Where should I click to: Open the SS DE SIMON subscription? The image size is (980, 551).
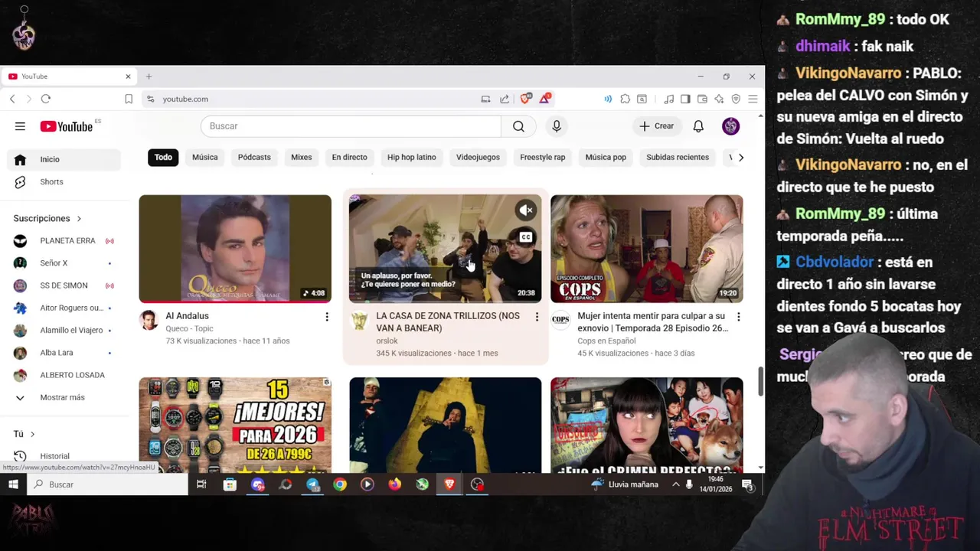64,285
